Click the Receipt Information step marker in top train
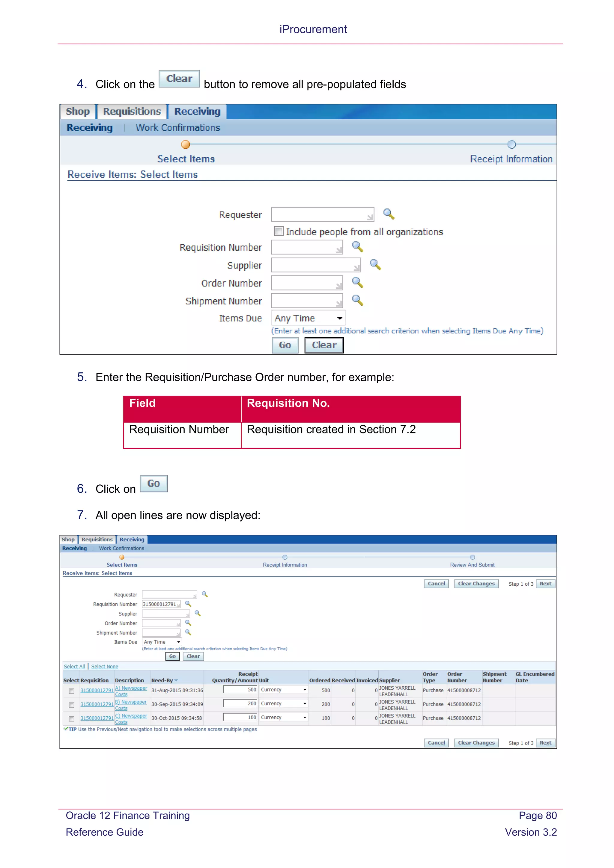The width and height of the screenshot is (614, 868). click(511, 144)
